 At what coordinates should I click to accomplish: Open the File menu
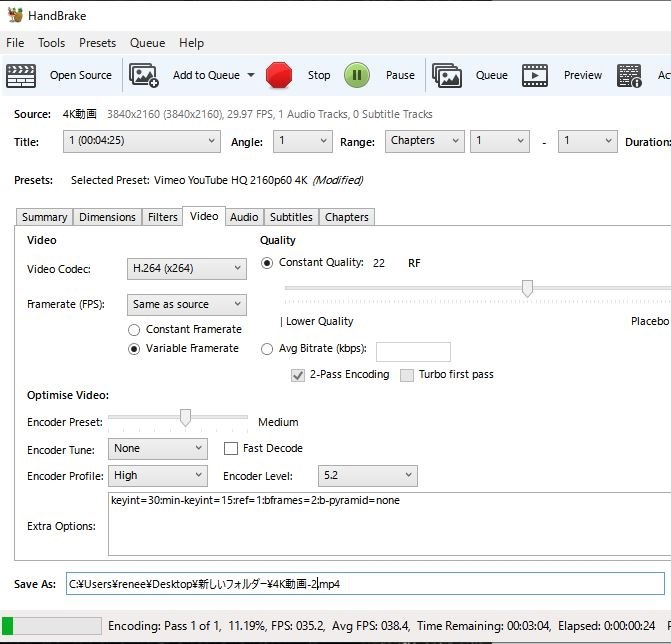point(15,43)
